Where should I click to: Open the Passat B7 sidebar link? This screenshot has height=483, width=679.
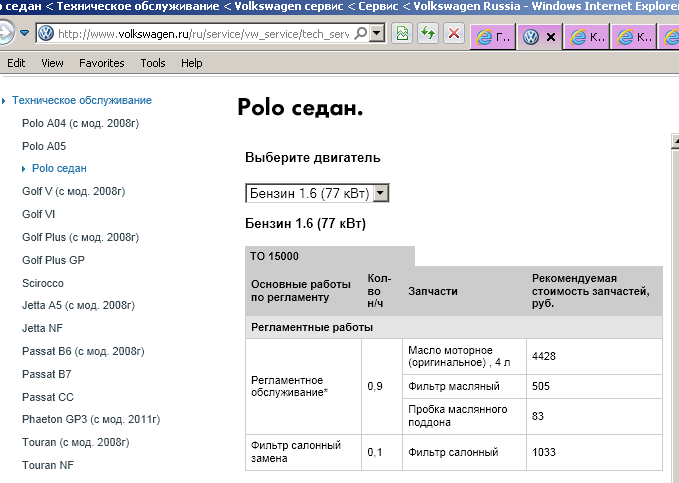(x=46, y=374)
